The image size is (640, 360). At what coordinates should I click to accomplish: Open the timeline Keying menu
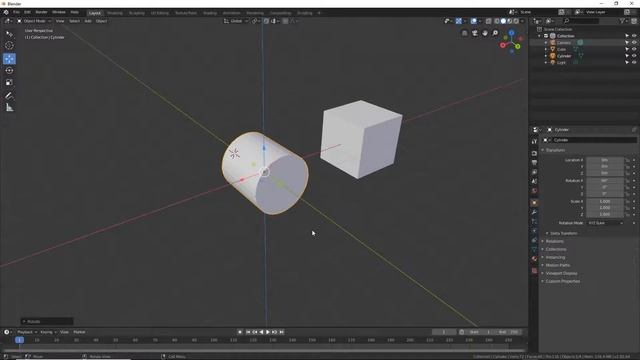pos(48,332)
